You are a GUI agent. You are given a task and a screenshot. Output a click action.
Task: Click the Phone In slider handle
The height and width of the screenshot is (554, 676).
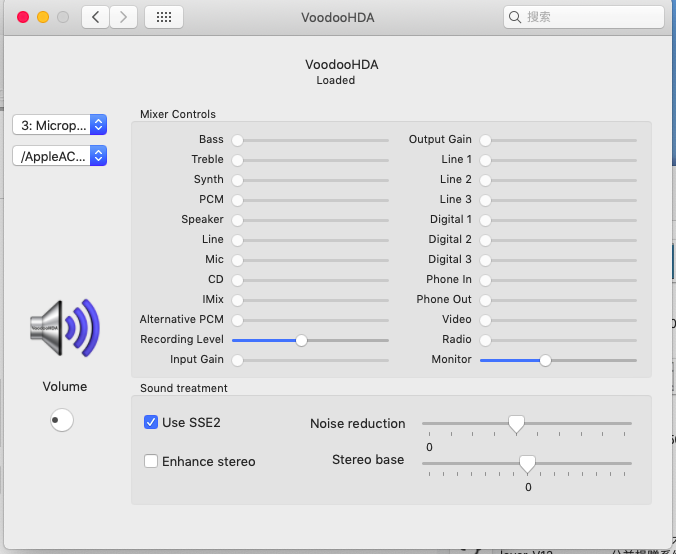[485, 280]
